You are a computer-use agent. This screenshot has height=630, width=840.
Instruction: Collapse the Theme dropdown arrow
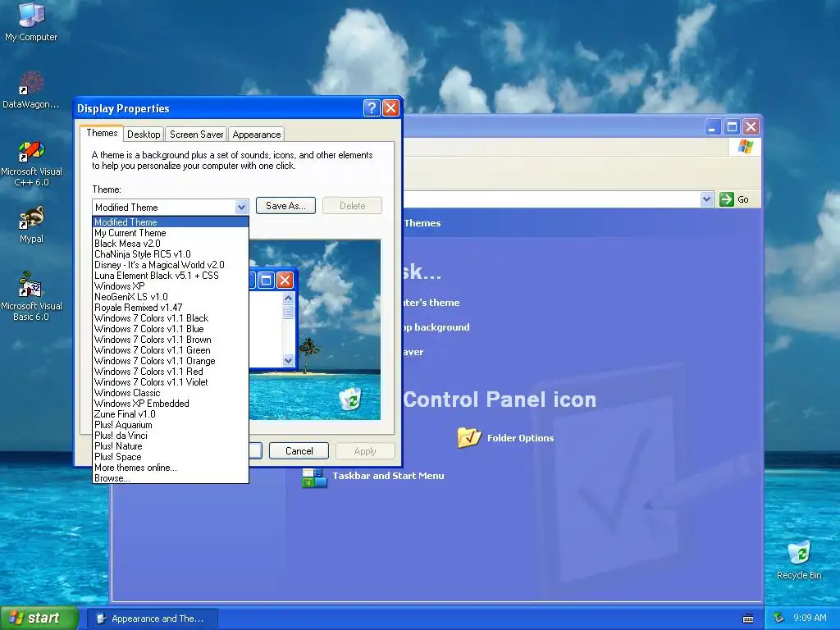pyautogui.click(x=241, y=207)
